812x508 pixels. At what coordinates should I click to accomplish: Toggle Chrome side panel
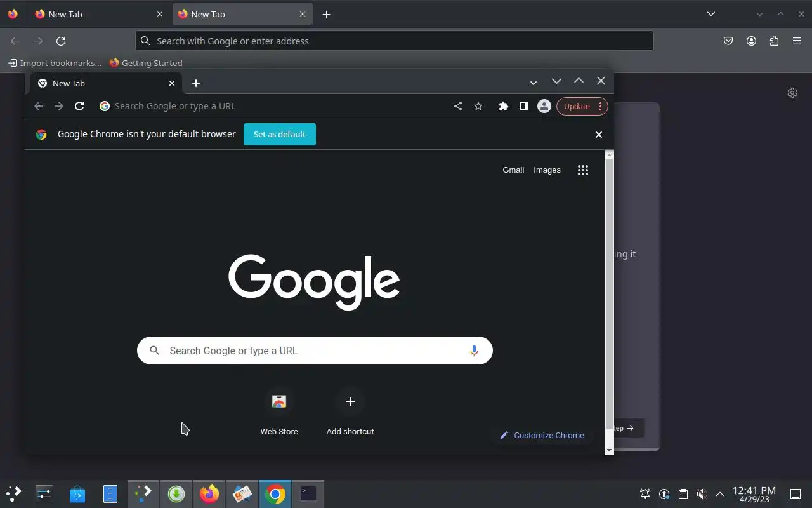(x=523, y=106)
